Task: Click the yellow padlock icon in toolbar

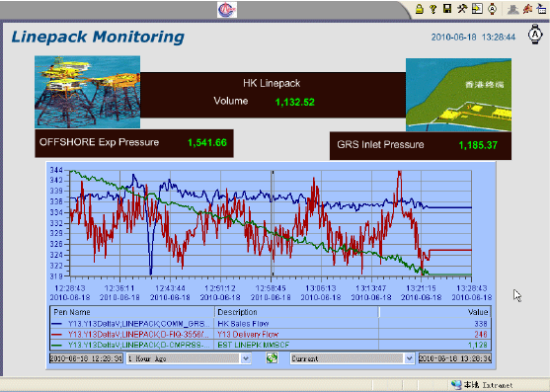Action: (419, 9)
